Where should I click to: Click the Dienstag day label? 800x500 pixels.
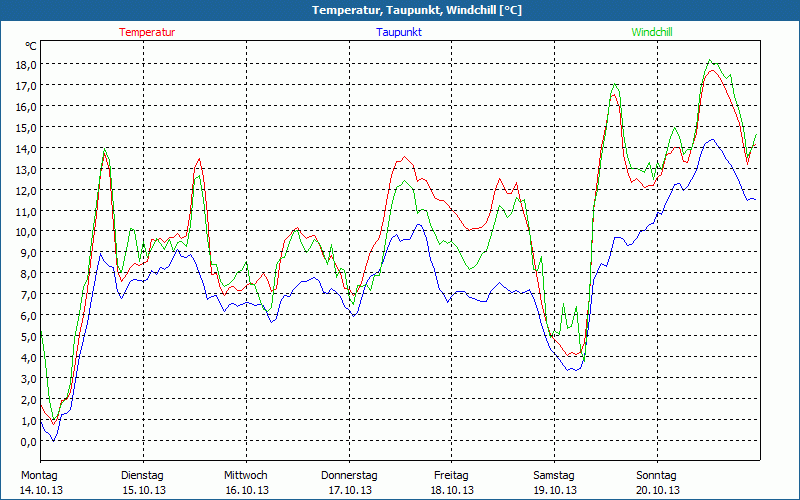pos(142,476)
